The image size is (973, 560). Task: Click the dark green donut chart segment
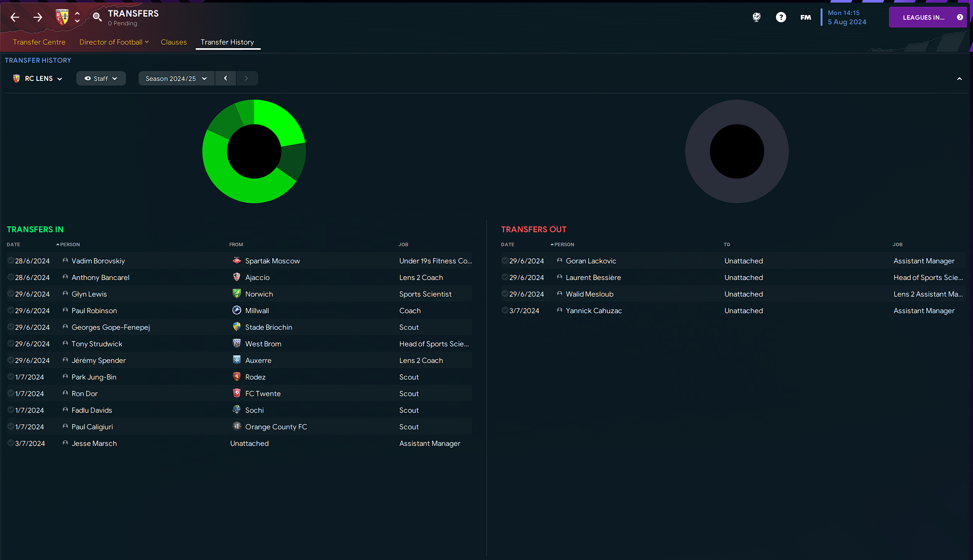click(293, 162)
